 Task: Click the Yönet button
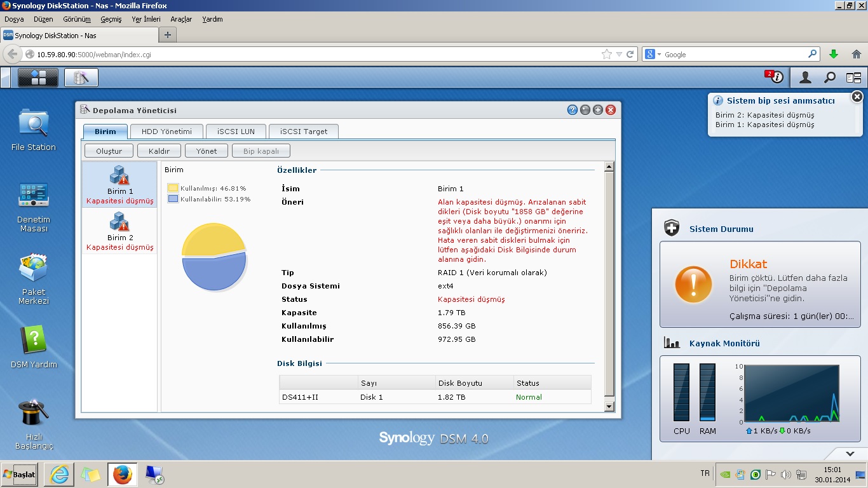pos(207,151)
